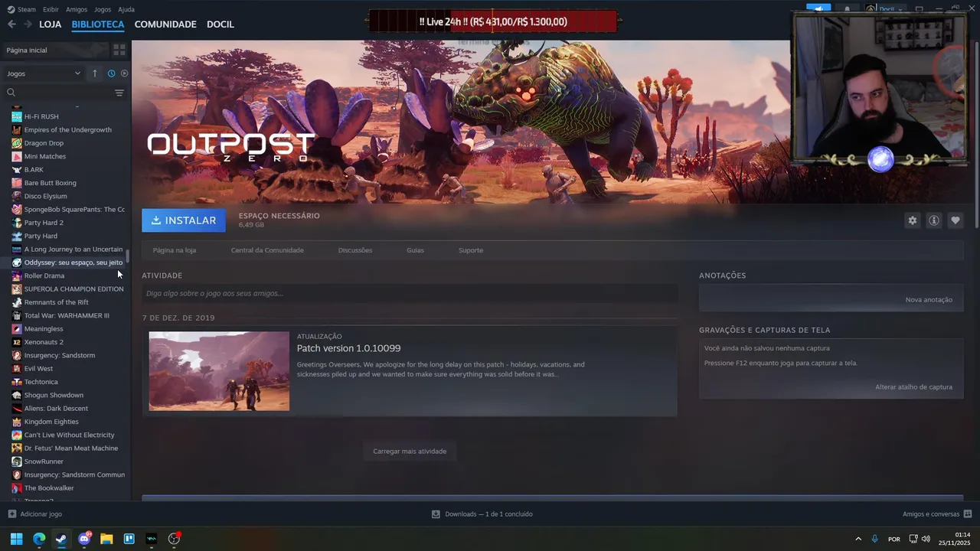
Task: Open the Steam menu
Action: pyautogui.click(x=21, y=9)
